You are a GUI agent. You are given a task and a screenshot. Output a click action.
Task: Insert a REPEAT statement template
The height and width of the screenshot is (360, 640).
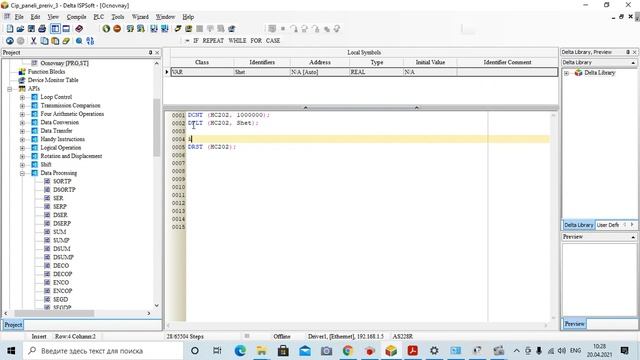(x=213, y=41)
